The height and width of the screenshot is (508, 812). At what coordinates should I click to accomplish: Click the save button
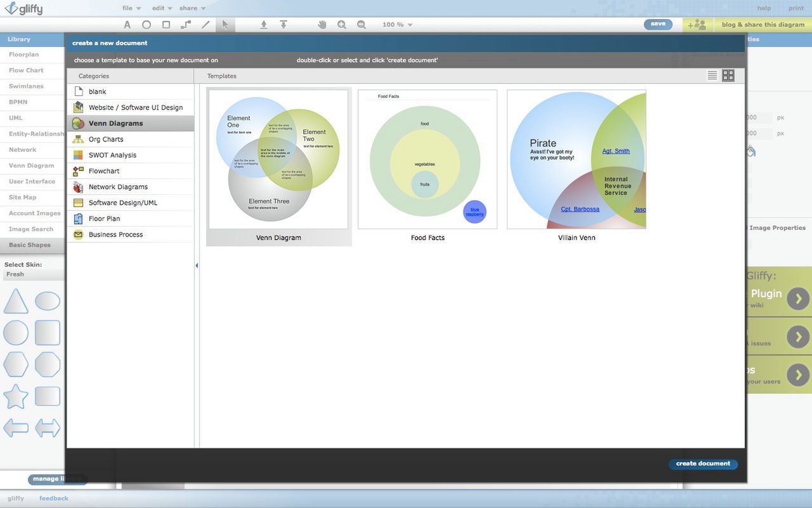click(658, 24)
